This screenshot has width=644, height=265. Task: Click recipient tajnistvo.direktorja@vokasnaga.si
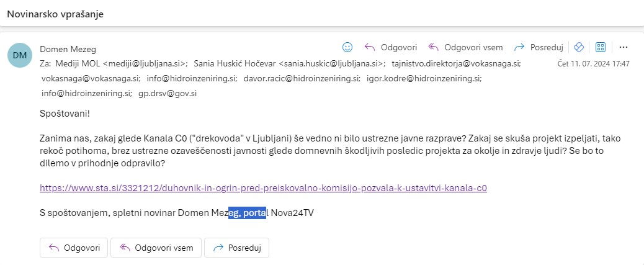point(456,64)
